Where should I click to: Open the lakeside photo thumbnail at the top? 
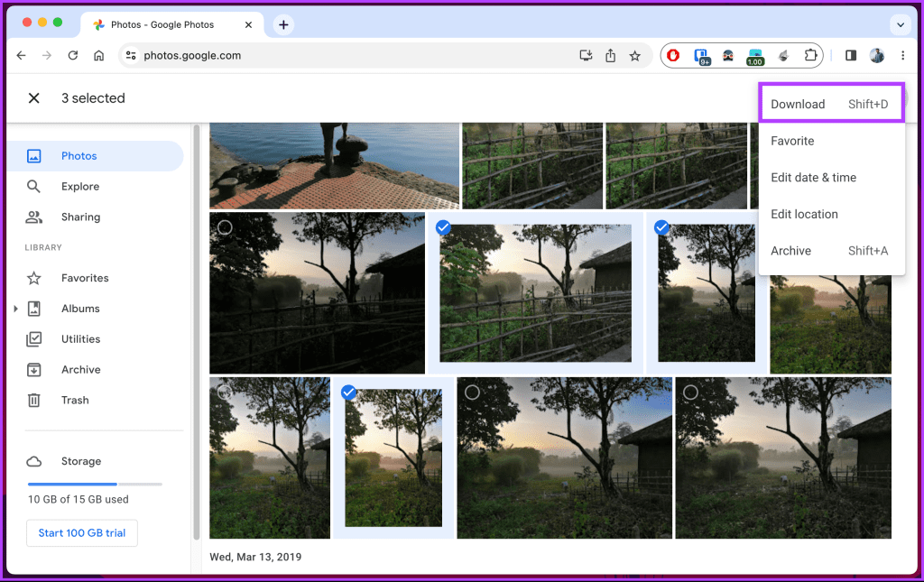coord(334,162)
